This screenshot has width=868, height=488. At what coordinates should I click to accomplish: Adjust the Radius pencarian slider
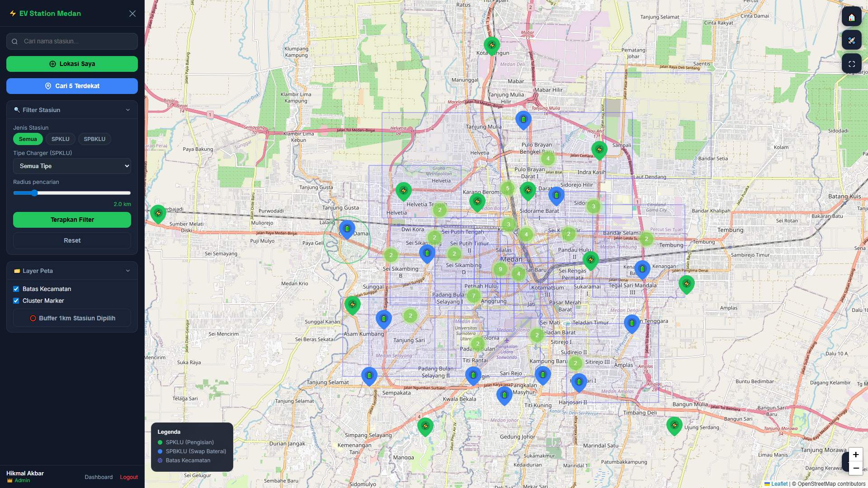pyautogui.click(x=72, y=193)
